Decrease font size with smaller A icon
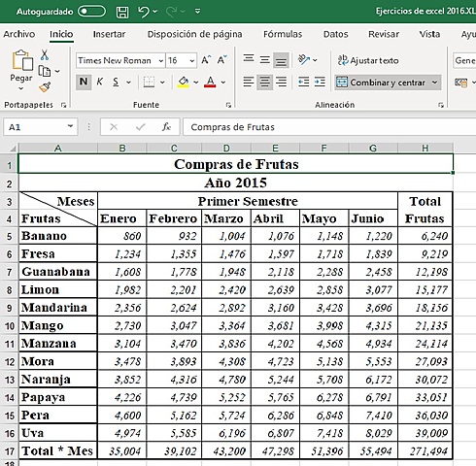476x466 pixels. pos(221,60)
